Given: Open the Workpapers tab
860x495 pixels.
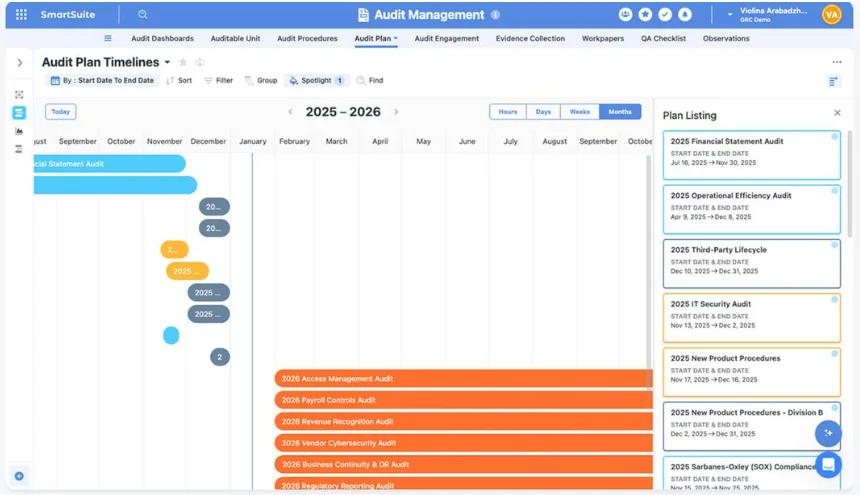Looking at the screenshot, I should click(603, 38).
